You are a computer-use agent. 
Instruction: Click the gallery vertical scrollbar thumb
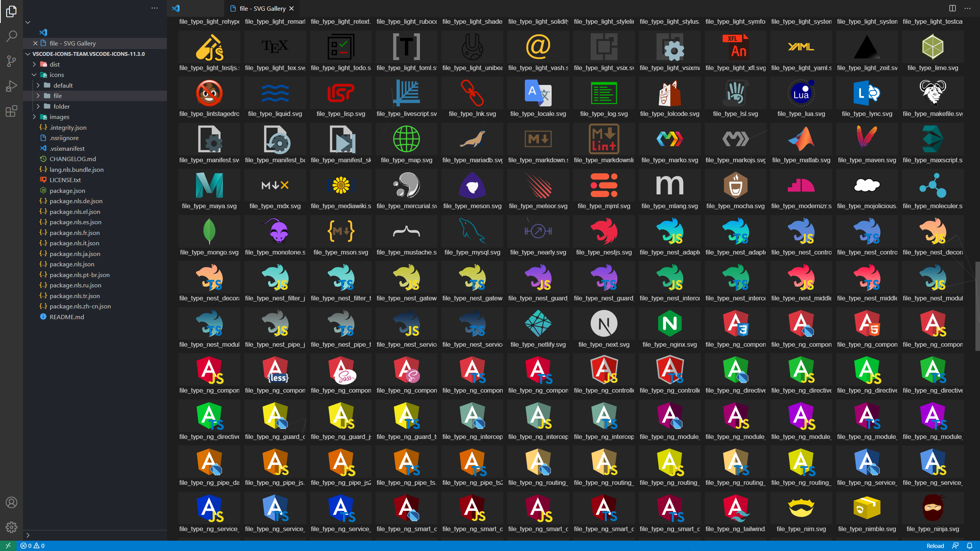click(x=977, y=306)
